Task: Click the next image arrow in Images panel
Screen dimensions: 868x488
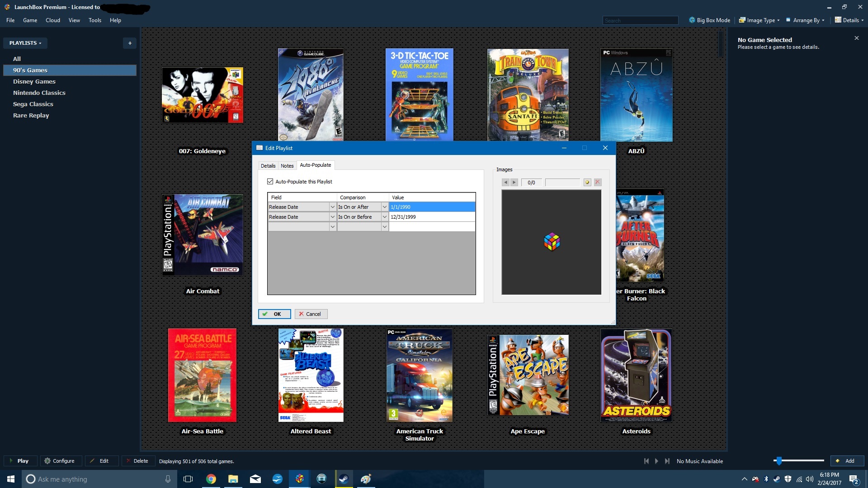Action: click(x=514, y=183)
